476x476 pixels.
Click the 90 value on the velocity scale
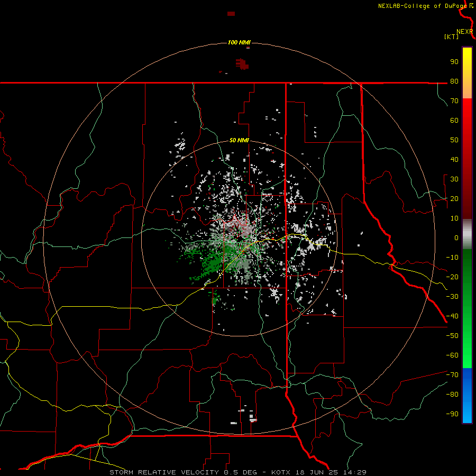click(x=454, y=62)
